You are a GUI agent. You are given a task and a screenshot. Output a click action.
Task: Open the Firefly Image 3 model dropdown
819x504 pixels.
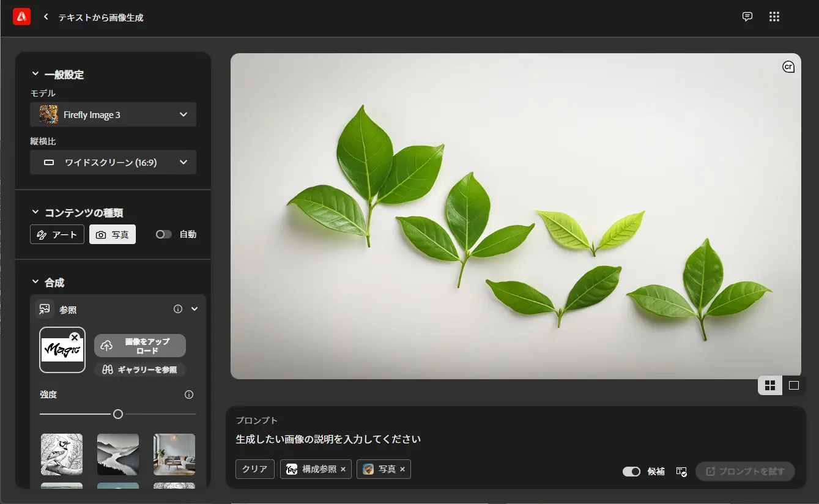(113, 114)
